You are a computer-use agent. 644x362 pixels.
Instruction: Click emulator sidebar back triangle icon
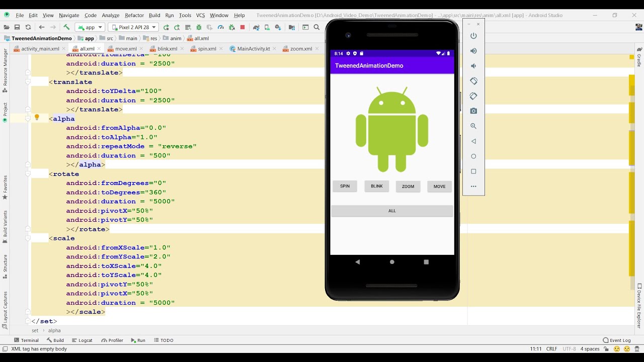point(473,141)
